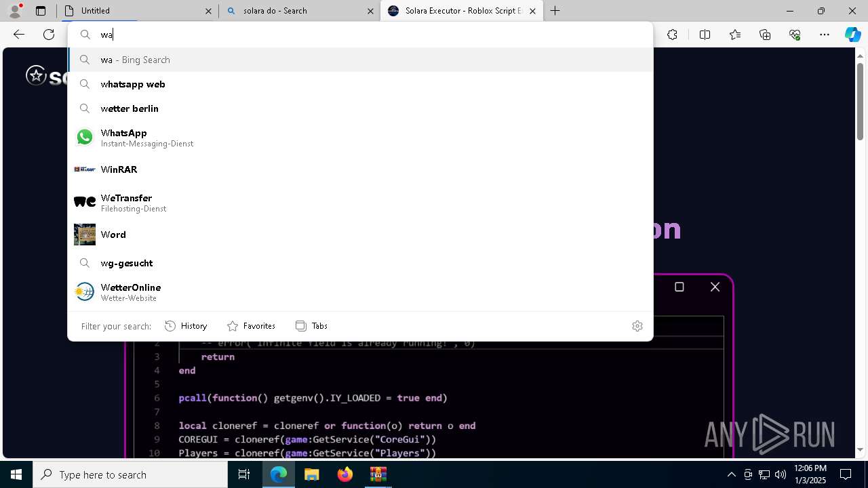Choose the WinRAR suggestion
This screenshot has width=868, height=488.
[x=360, y=169]
